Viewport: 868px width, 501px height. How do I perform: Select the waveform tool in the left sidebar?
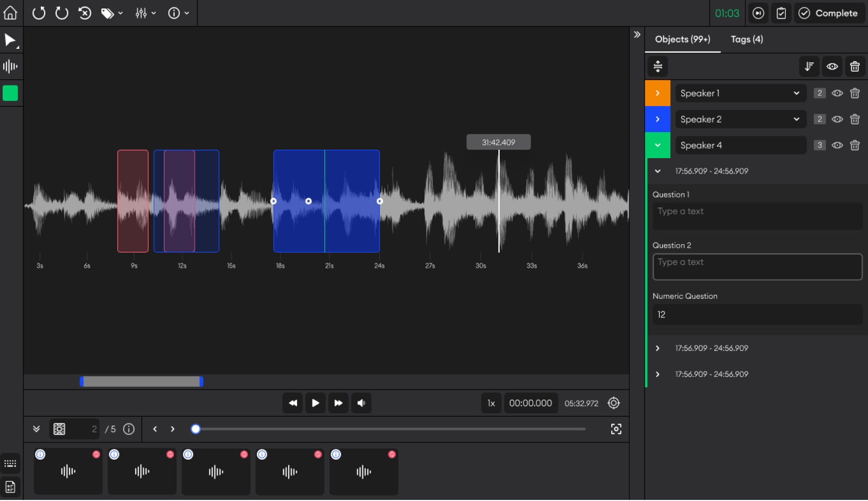[x=11, y=66]
